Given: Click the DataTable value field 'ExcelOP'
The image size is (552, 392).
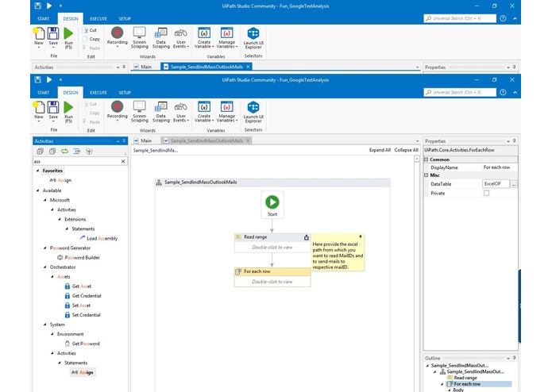Looking at the screenshot, I should click(x=496, y=183).
